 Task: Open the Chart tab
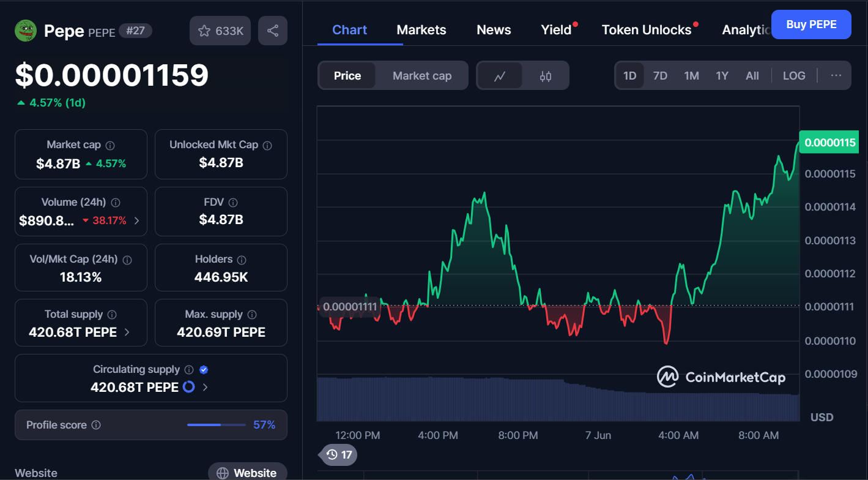(350, 30)
